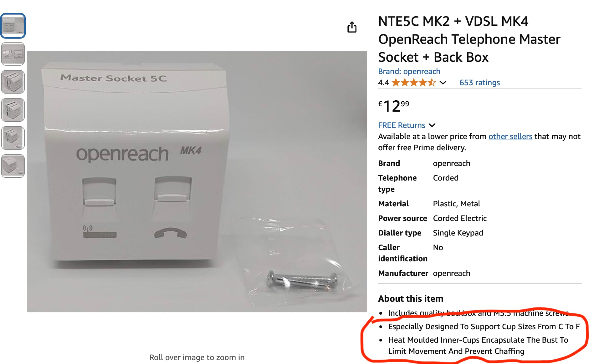Open the 653 ratings link
The height and width of the screenshot is (364, 594).
pyautogui.click(x=479, y=83)
